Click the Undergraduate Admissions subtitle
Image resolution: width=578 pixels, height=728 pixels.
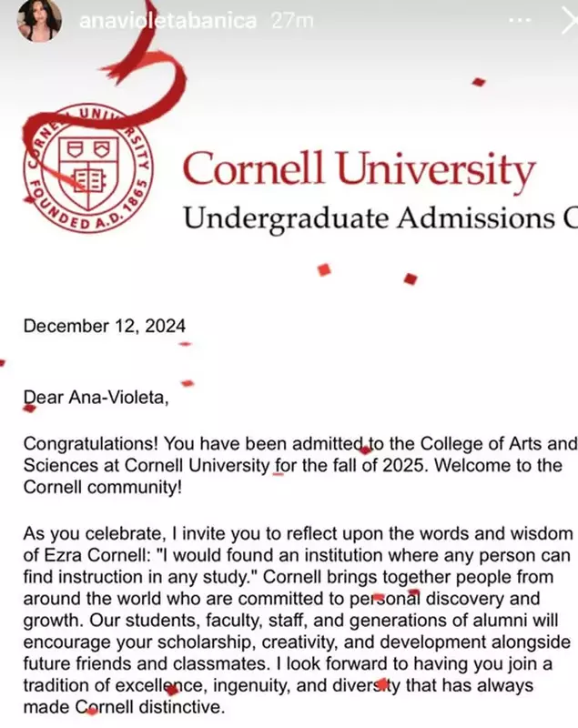380,217
